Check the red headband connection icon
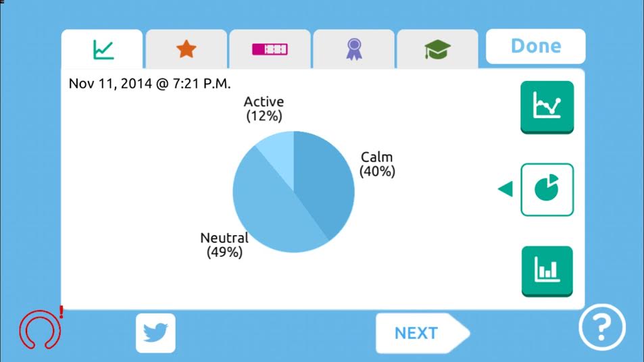The height and width of the screenshot is (362, 644). click(x=39, y=330)
